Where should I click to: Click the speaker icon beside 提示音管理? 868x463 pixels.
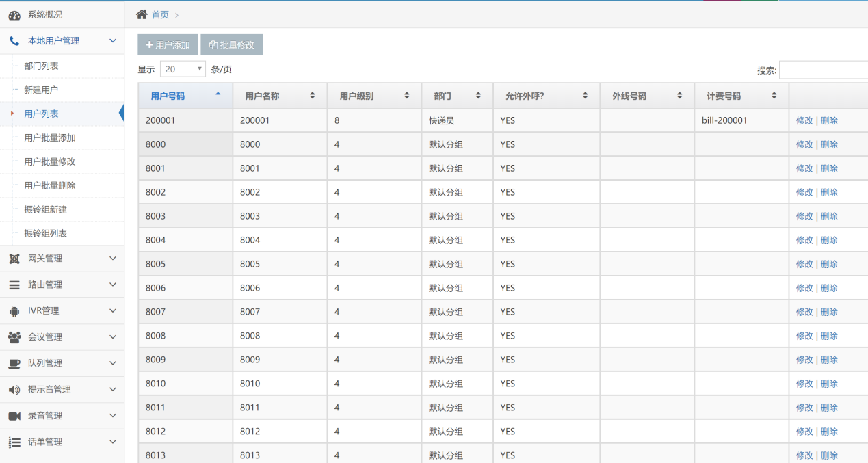(x=14, y=390)
